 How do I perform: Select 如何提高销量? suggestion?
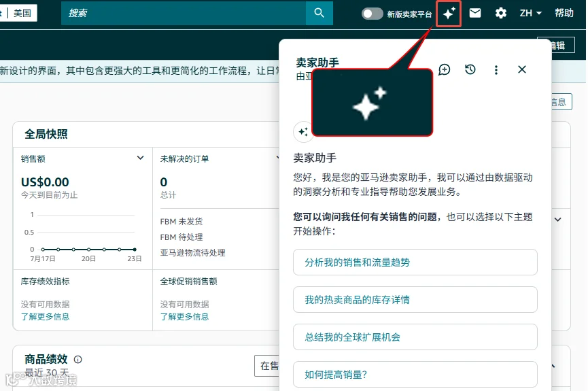coord(415,374)
